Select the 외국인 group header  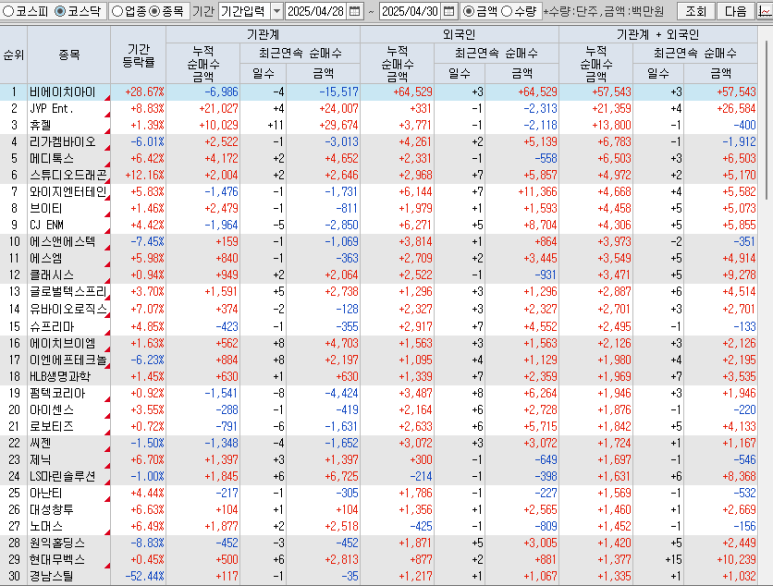pyautogui.click(x=459, y=34)
